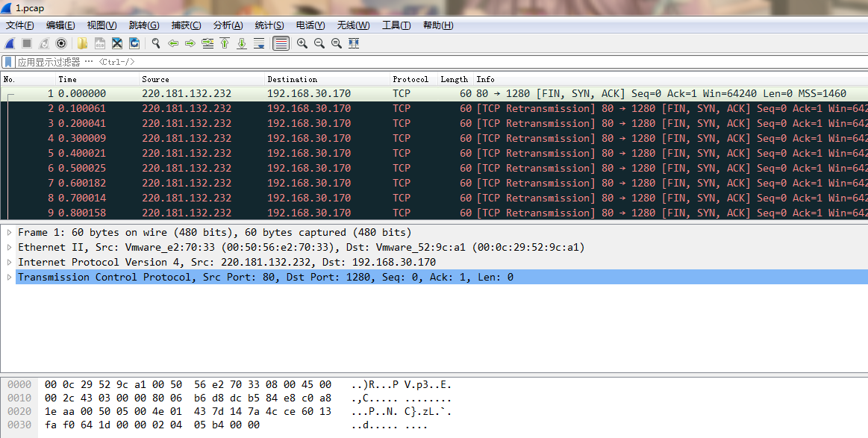Select packet 6 at time 0.500025
This screenshot has height=438, width=868.
pos(434,169)
